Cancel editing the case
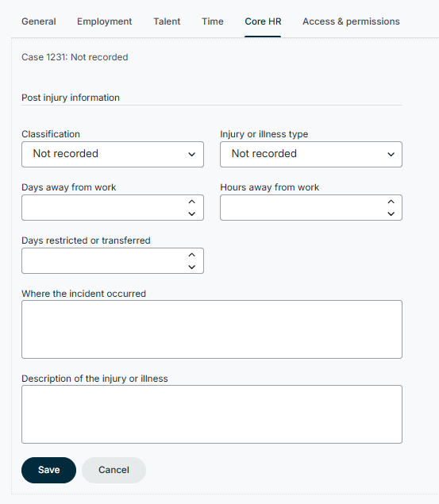Viewport: 439px width, 504px height. click(114, 470)
